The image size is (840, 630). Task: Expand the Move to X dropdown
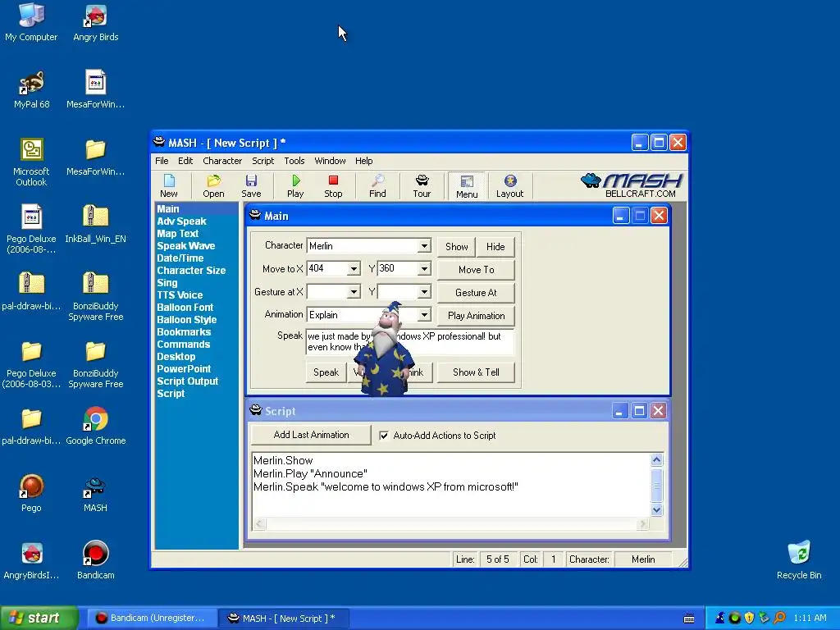354,268
